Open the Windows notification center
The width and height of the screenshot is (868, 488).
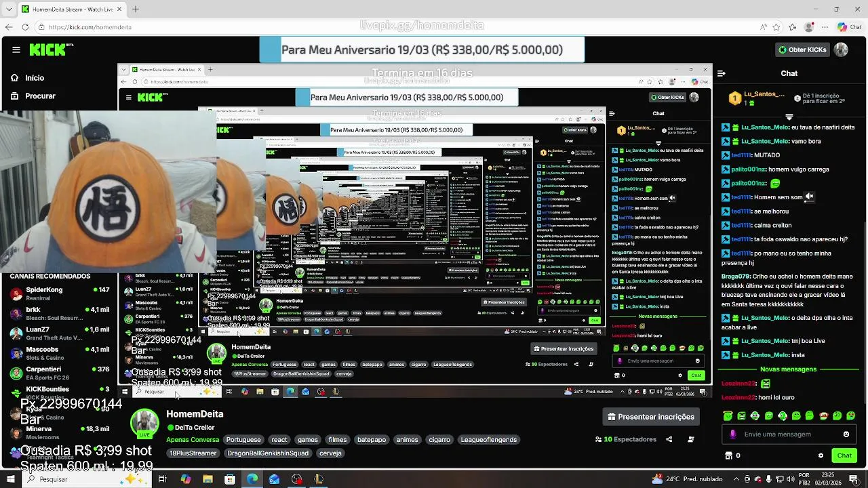tap(854, 479)
